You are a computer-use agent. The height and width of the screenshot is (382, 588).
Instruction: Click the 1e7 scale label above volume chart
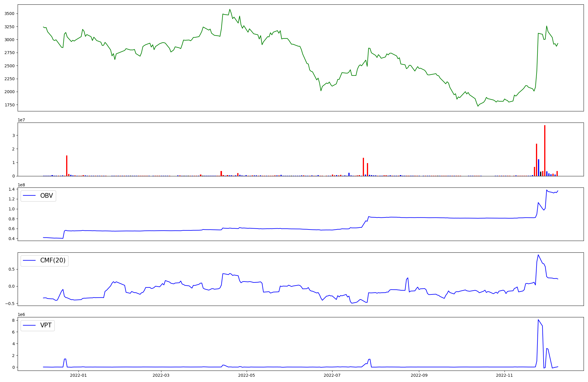pos(21,120)
